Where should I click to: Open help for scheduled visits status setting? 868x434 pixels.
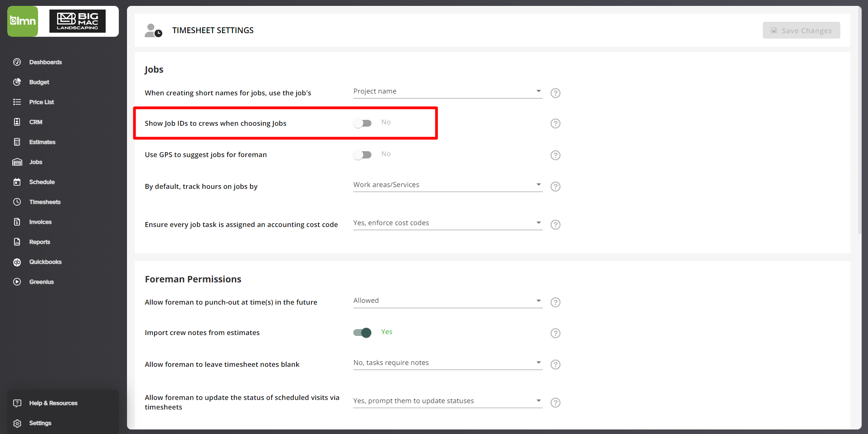point(556,403)
